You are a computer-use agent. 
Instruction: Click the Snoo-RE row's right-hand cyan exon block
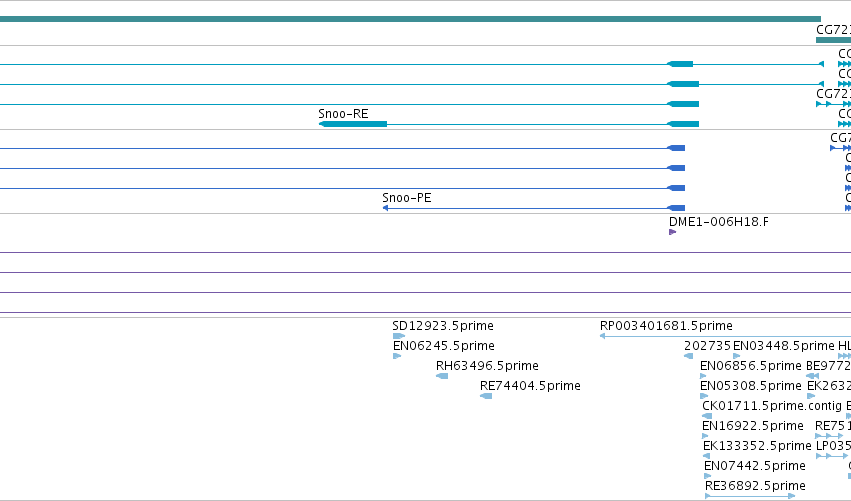pyautogui.click(x=683, y=124)
